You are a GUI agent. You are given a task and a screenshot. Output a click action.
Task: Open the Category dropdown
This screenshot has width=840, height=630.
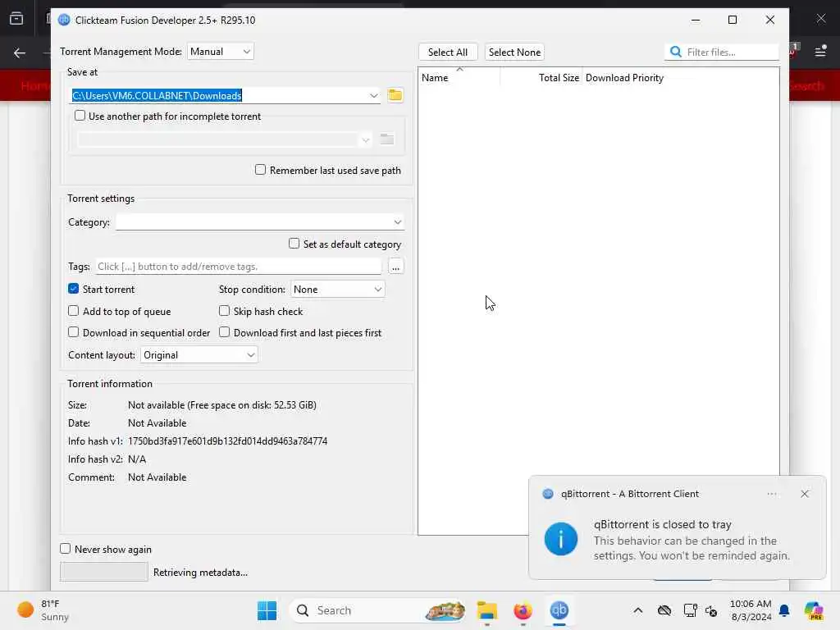[x=260, y=221]
